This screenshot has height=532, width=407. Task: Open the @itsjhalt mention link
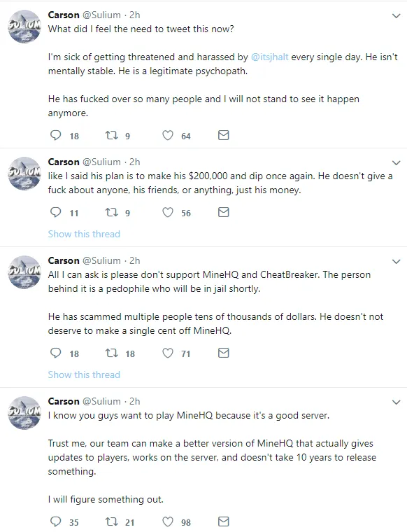[x=270, y=57]
